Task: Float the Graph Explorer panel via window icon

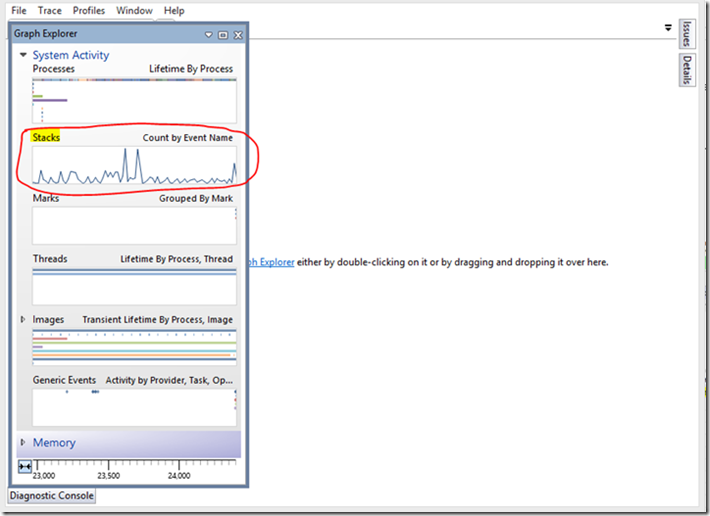Action: pyautogui.click(x=223, y=35)
